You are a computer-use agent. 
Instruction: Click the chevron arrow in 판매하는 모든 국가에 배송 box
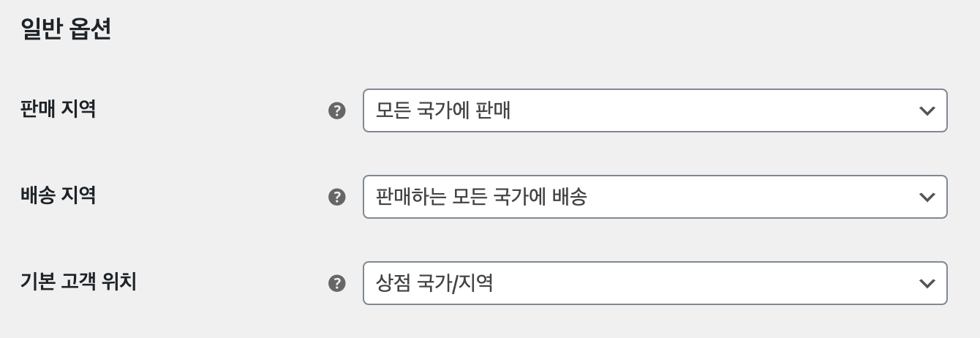(x=927, y=197)
